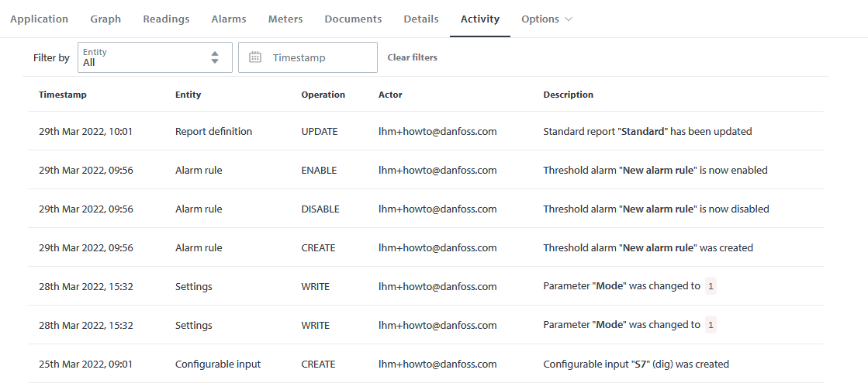Viewport: 868px width, 387px height.
Task: Open the Documents tab
Action: [x=353, y=19]
